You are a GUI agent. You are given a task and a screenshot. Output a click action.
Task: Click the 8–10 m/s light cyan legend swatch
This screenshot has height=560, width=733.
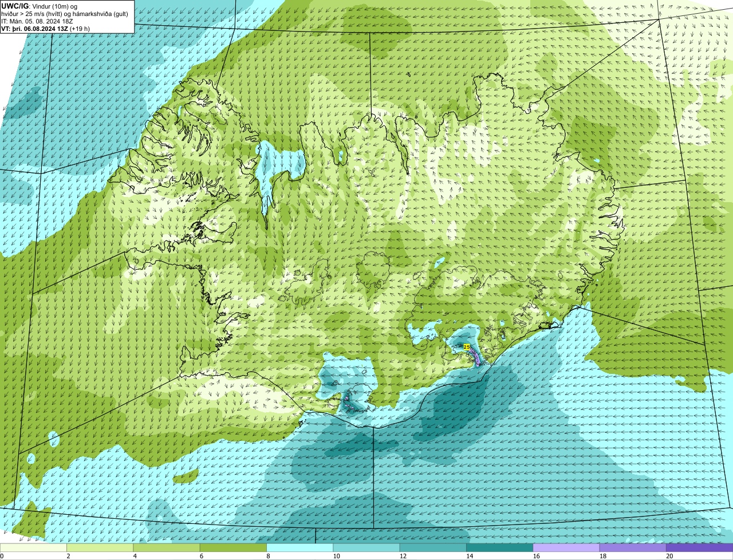[x=299, y=547]
